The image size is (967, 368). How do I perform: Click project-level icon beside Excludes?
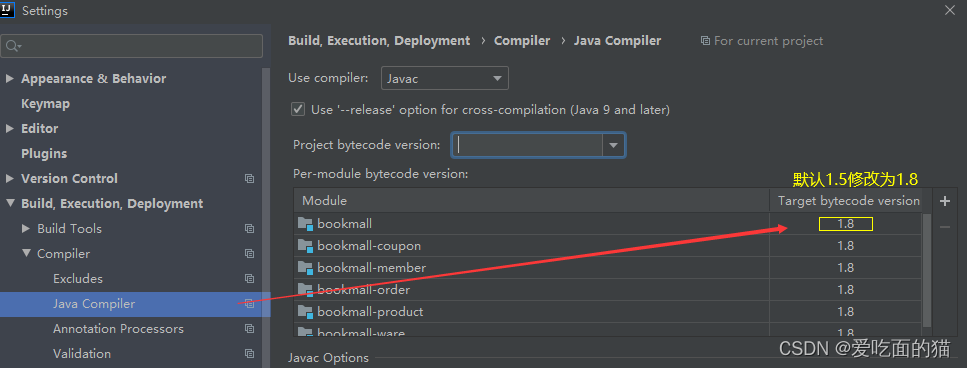coord(249,279)
